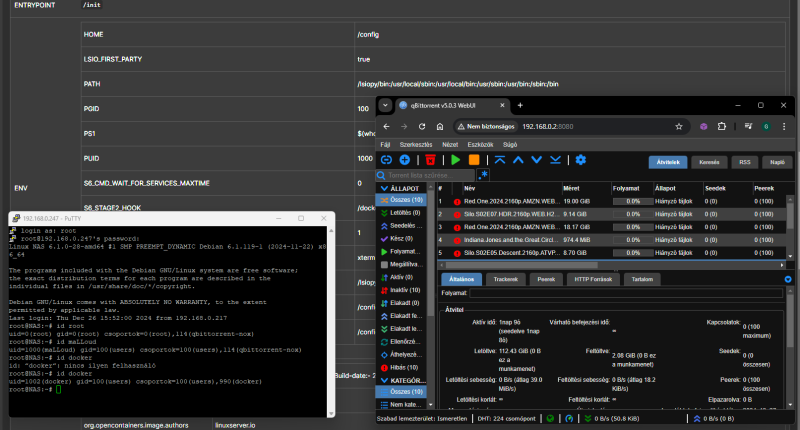This screenshot has width=800, height=430.
Task: Select the Elakadt (0) status filter
Action: pos(401,303)
